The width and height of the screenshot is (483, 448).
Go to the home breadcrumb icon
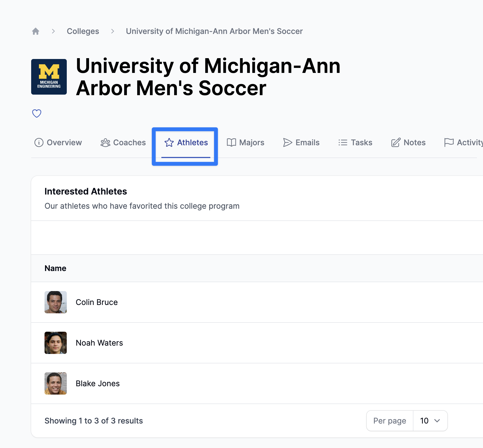36,31
